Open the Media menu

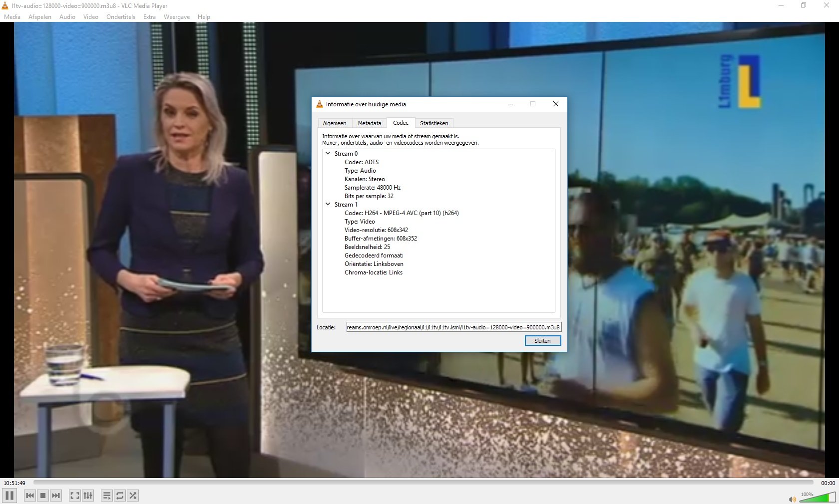pyautogui.click(x=12, y=17)
